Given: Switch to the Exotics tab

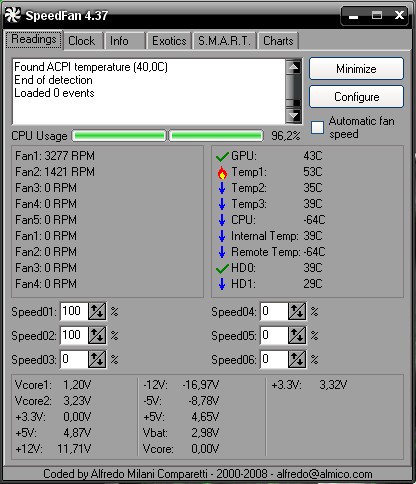Looking at the screenshot, I should [169, 41].
